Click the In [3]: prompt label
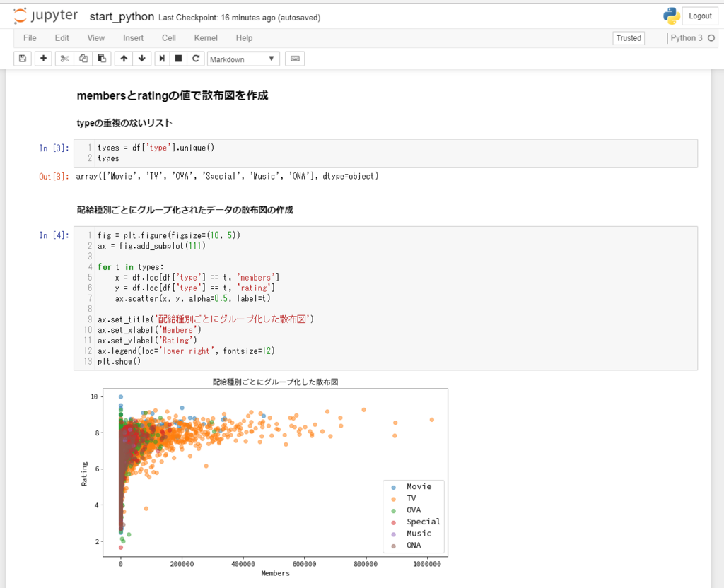The height and width of the screenshot is (588, 724). [x=54, y=148]
